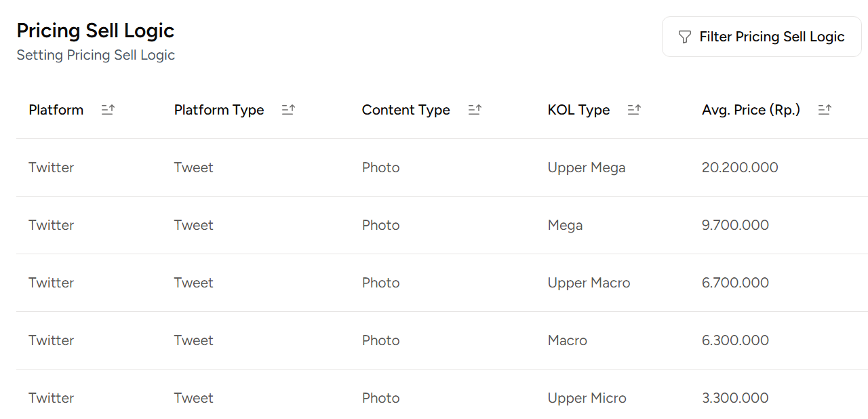The width and height of the screenshot is (868, 419).
Task: Click the sort icon next to KOL Type
Action: coord(634,108)
